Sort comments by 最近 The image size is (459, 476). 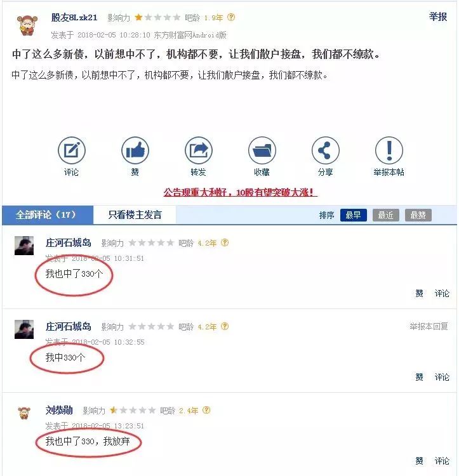385,215
